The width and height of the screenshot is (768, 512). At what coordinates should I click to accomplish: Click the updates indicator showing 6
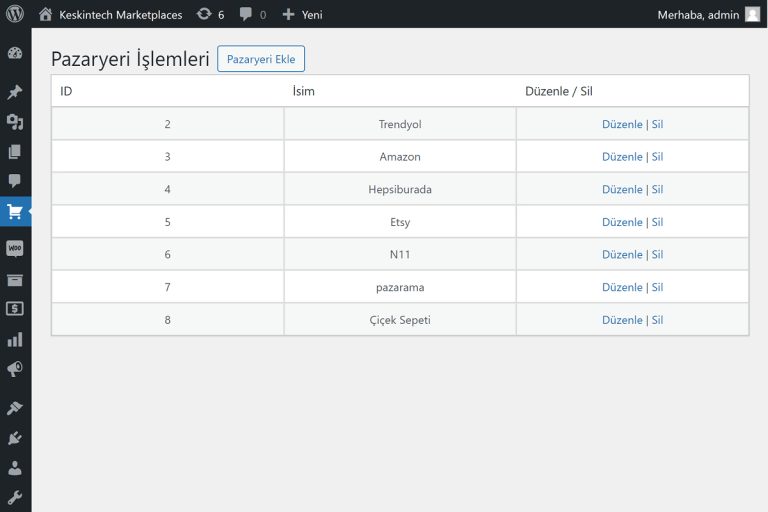[x=210, y=14]
